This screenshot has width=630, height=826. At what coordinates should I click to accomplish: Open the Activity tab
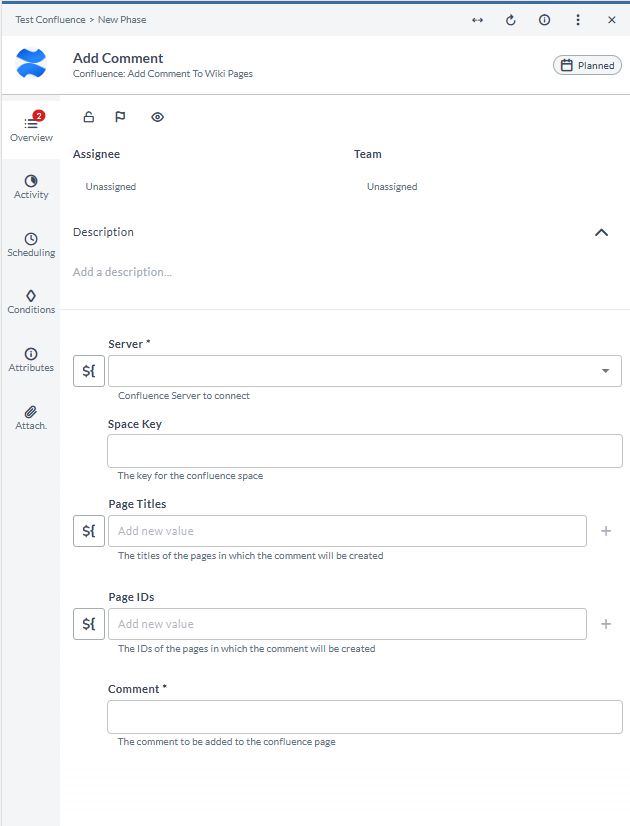tap(31, 188)
